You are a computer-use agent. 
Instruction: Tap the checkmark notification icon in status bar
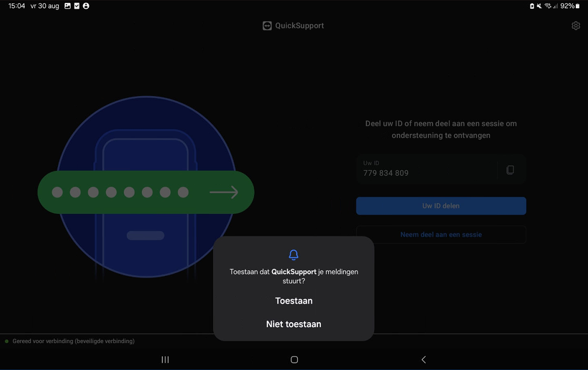click(77, 6)
